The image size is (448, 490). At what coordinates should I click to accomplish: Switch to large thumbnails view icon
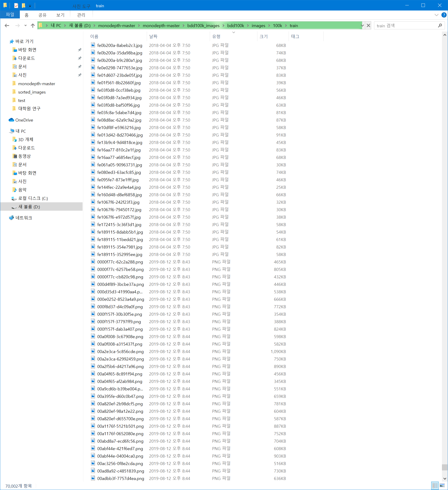coord(442,485)
